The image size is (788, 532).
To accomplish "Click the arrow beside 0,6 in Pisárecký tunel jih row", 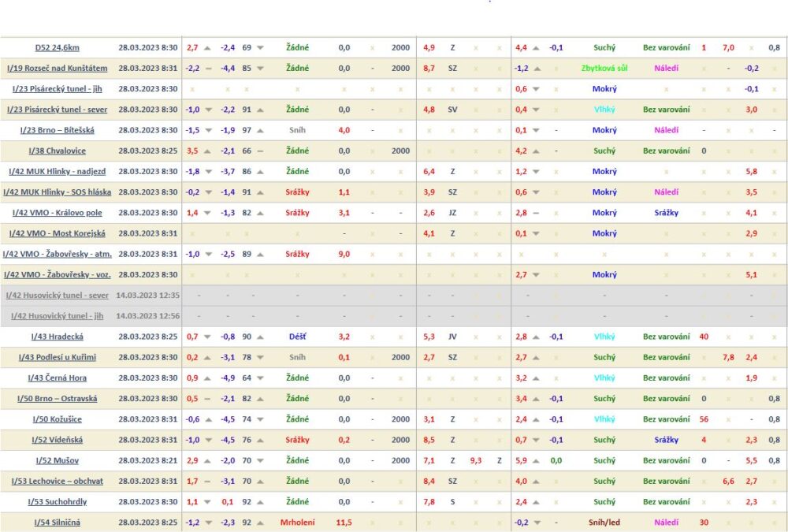I will point(537,89).
